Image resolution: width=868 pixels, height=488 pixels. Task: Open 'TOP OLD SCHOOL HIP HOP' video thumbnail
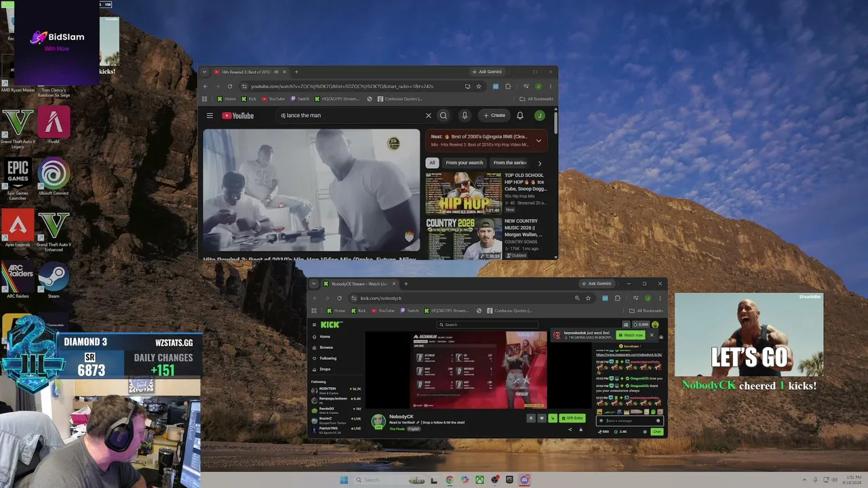coord(464,193)
